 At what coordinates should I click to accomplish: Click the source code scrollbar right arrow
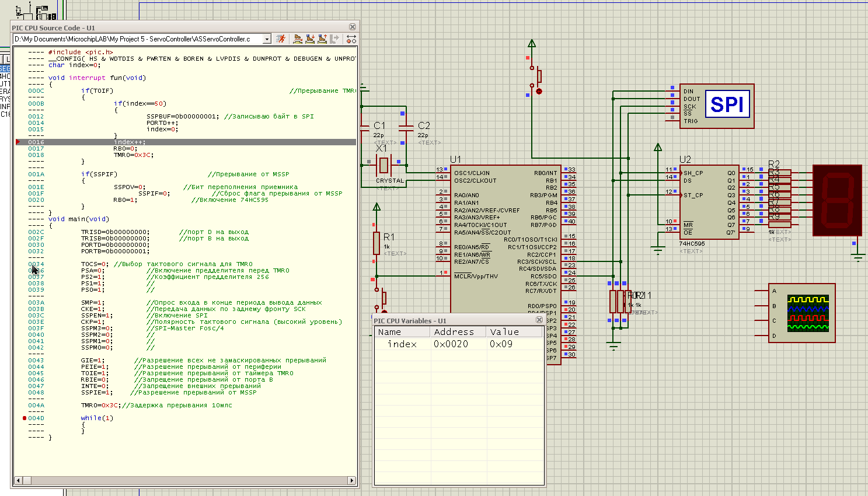pyautogui.click(x=351, y=481)
